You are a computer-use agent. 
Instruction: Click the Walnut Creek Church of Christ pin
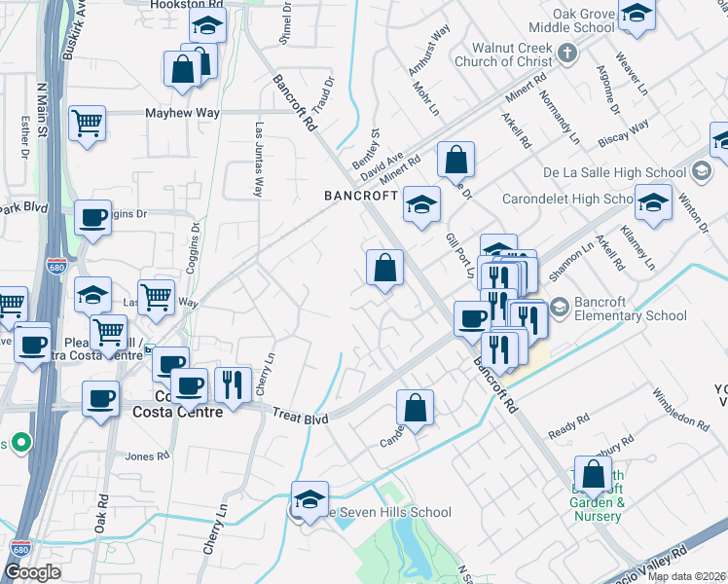[566, 52]
